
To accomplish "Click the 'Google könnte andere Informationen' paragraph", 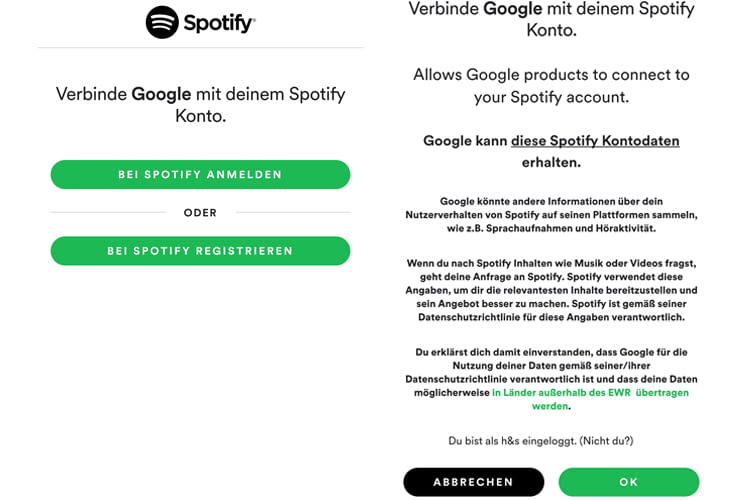I will (x=551, y=215).
